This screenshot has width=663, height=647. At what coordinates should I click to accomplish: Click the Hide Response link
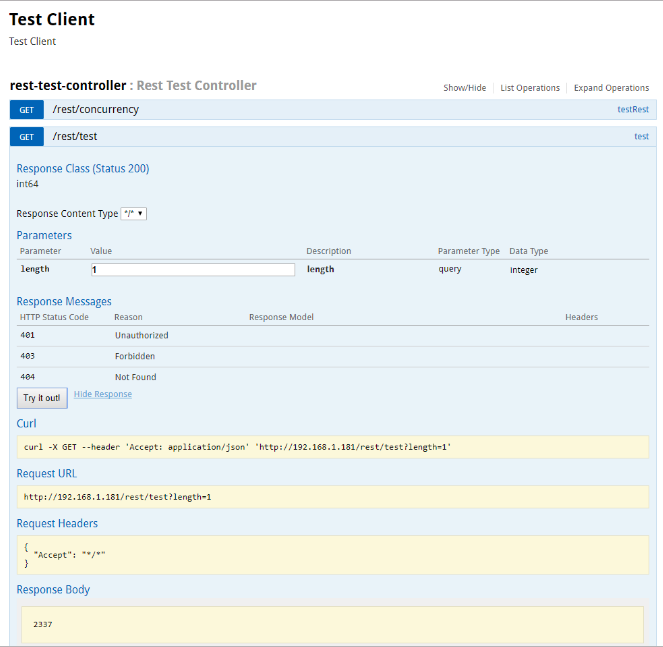(103, 394)
